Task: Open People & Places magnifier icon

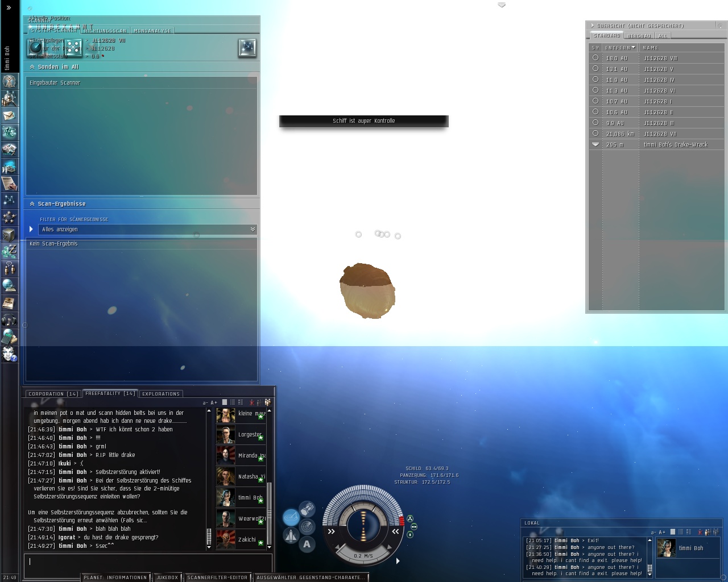Action: tap(9, 98)
